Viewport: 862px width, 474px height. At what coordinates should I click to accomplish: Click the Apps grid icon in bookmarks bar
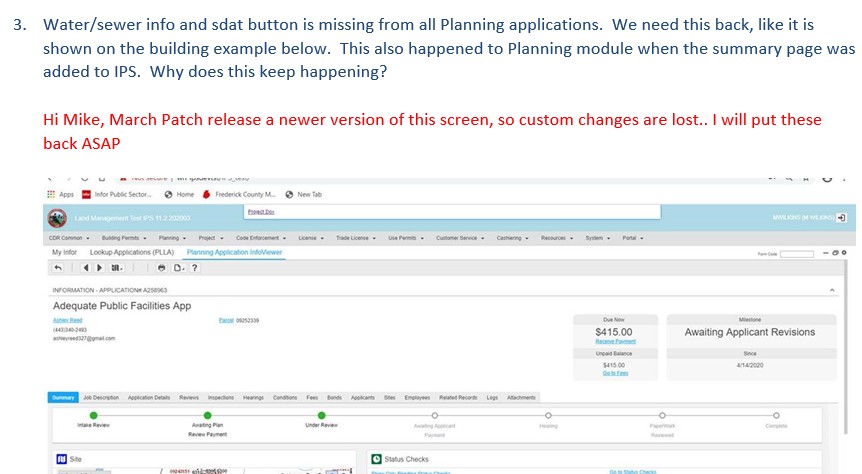pyautogui.click(x=51, y=194)
